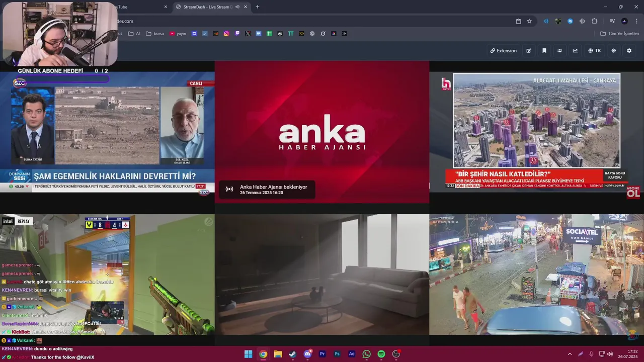Viewport: 644px width, 362px height.
Task: Click the Sözcü TV news stream tile
Action: pos(107,132)
